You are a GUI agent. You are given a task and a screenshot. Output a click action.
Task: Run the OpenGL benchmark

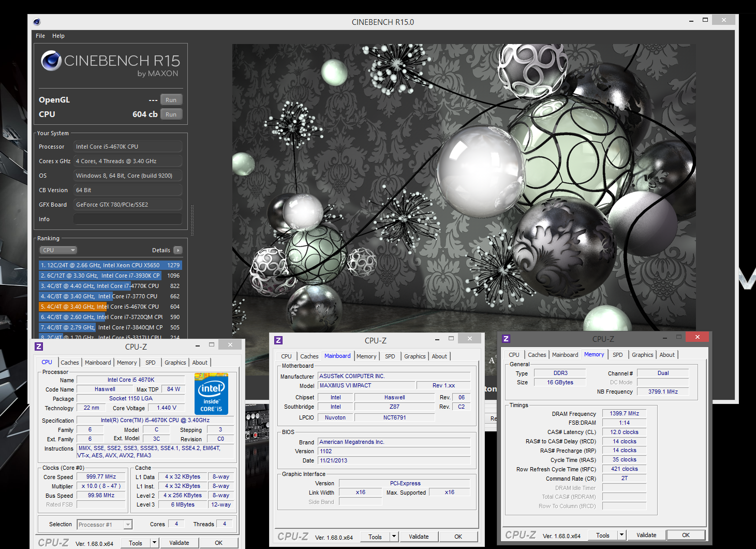click(x=171, y=100)
